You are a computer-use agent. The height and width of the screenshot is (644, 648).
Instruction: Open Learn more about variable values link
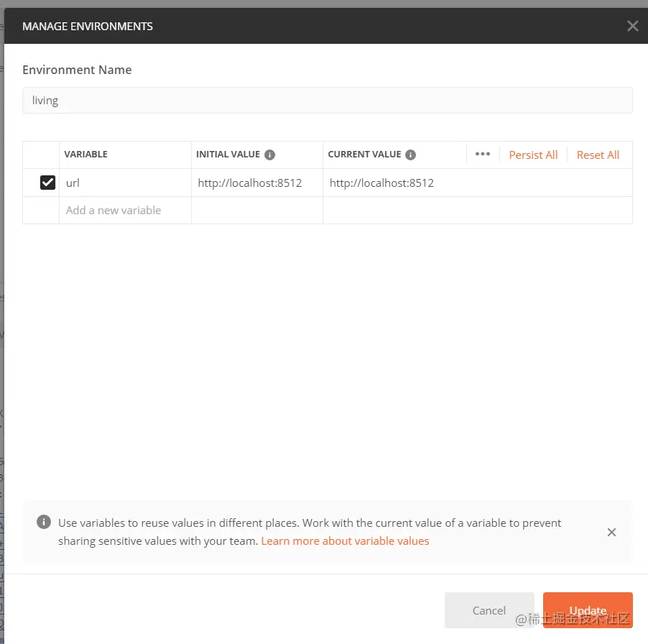[345, 541]
